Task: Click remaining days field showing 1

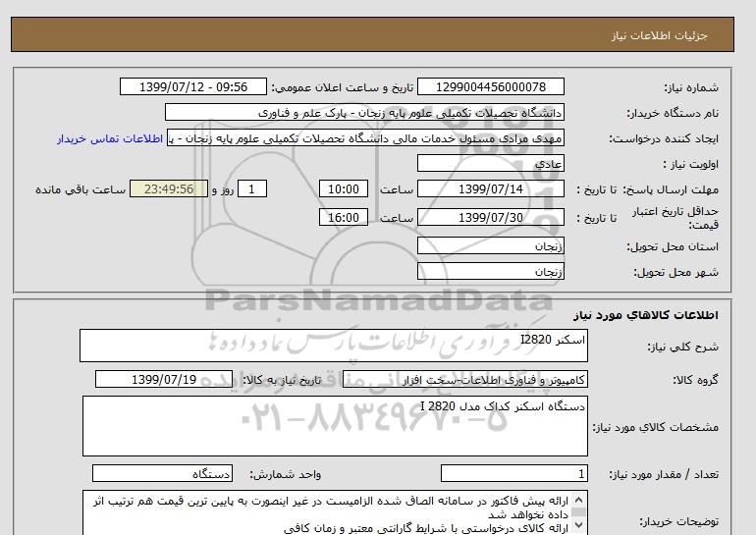Action: coord(252,188)
